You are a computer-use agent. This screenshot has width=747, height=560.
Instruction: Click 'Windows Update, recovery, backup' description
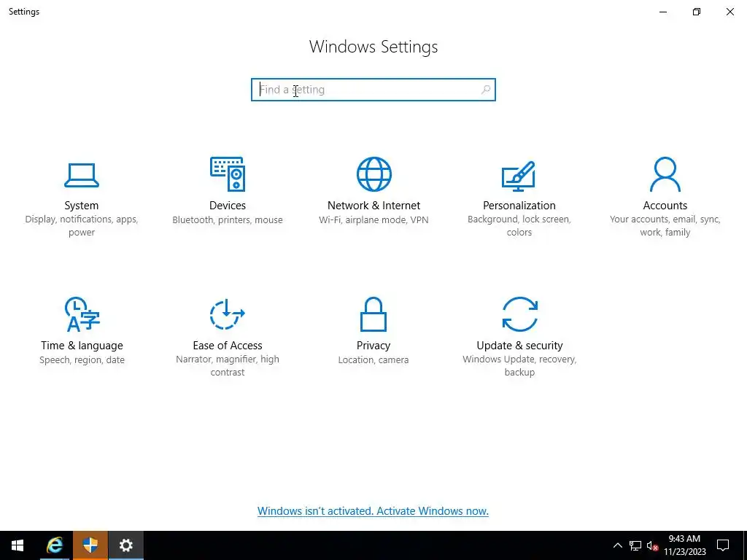pyautogui.click(x=519, y=366)
